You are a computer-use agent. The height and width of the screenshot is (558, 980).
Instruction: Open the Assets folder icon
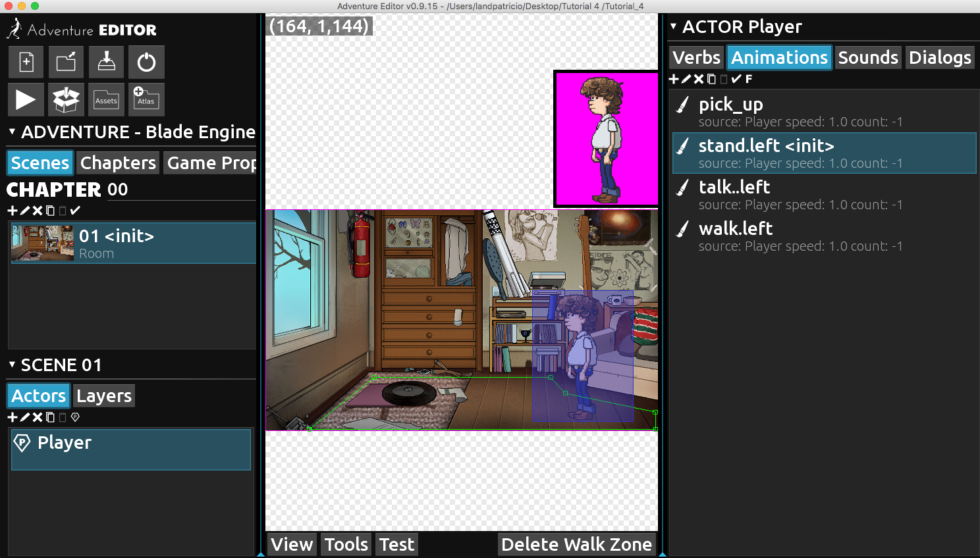[106, 100]
